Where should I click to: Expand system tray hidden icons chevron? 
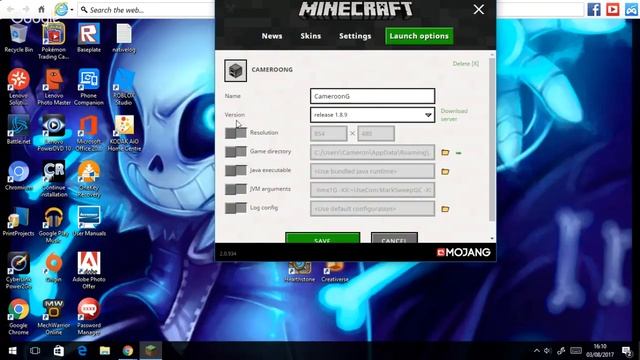click(x=536, y=351)
